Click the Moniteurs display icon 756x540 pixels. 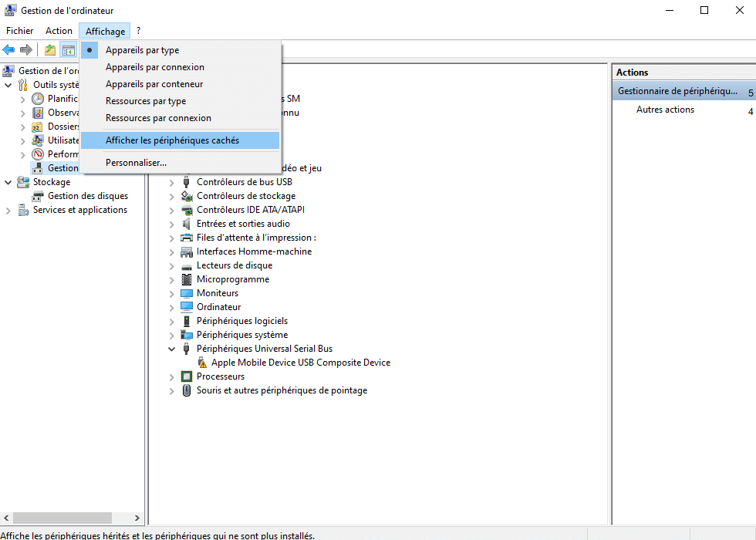[x=187, y=293]
